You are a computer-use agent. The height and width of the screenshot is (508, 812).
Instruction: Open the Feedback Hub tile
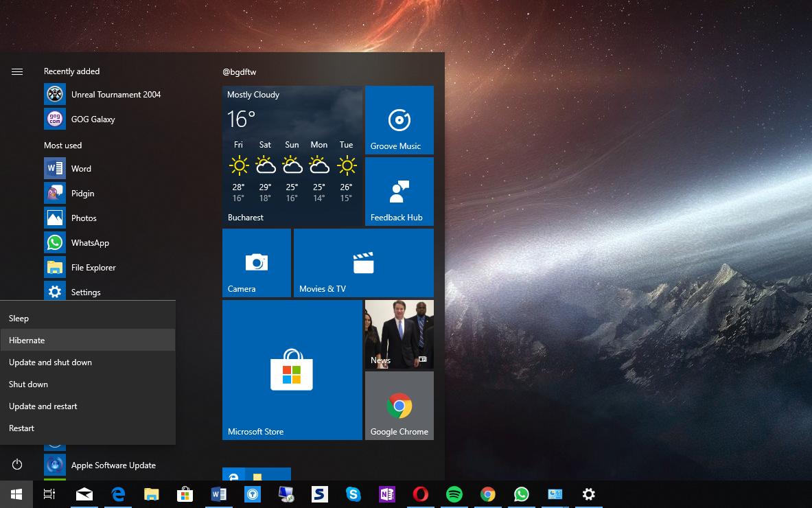coord(399,192)
